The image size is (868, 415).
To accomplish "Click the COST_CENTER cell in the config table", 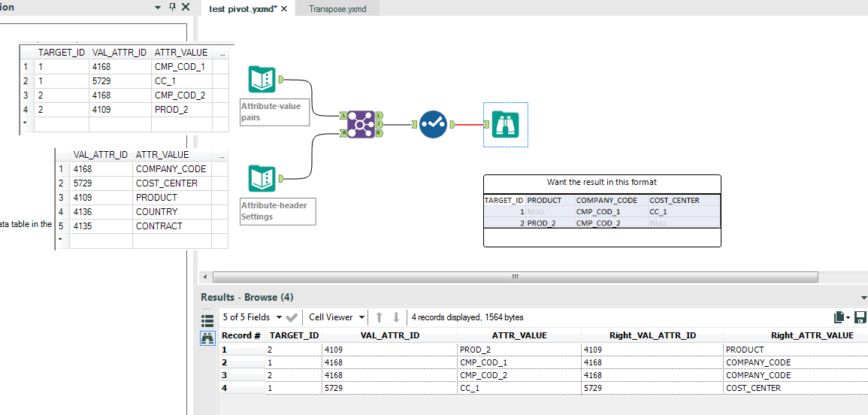I will click(172, 183).
